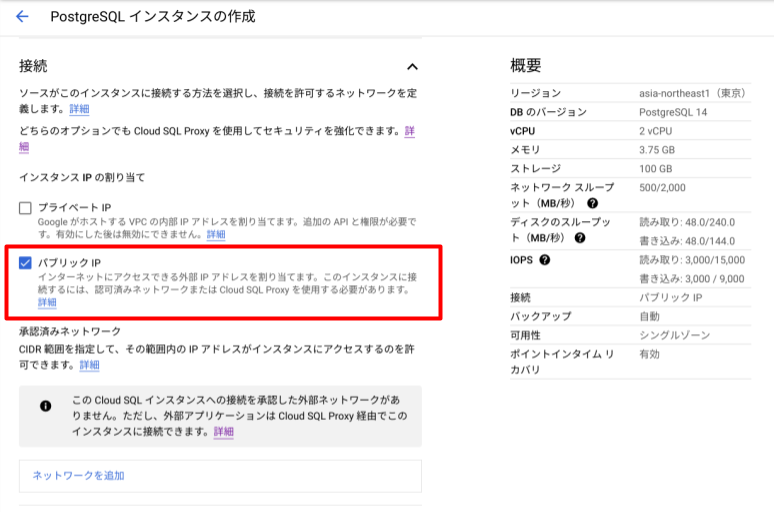The width and height of the screenshot is (774, 512).
Task: Open 詳細 link in the info notice box
Action: (224, 432)
